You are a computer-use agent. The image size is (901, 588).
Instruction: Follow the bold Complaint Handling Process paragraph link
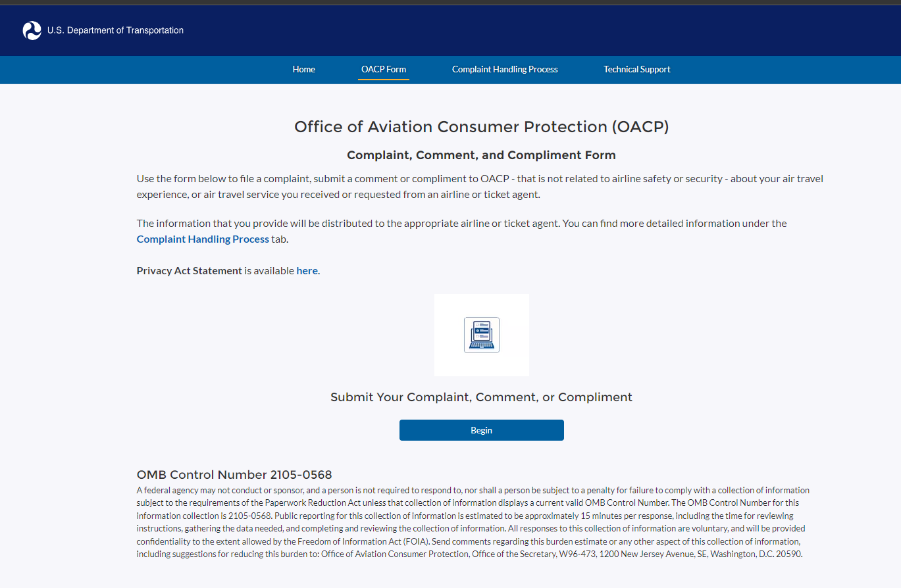[203, 239]
